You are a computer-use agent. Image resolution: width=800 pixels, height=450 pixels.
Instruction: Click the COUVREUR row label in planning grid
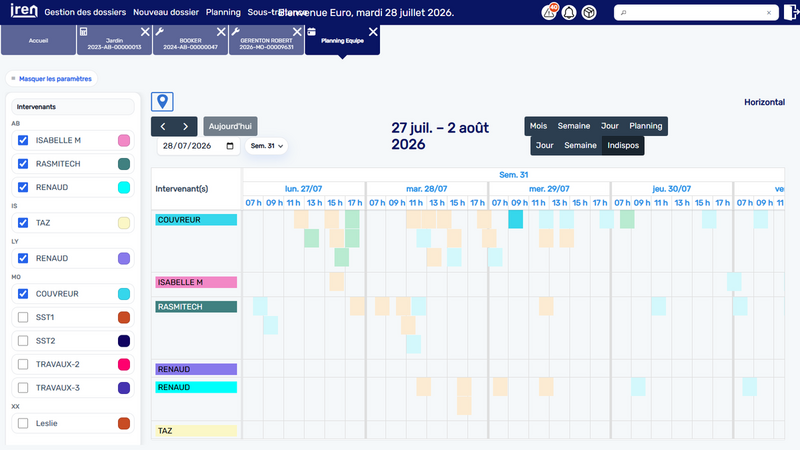click(x=196, y=220)
